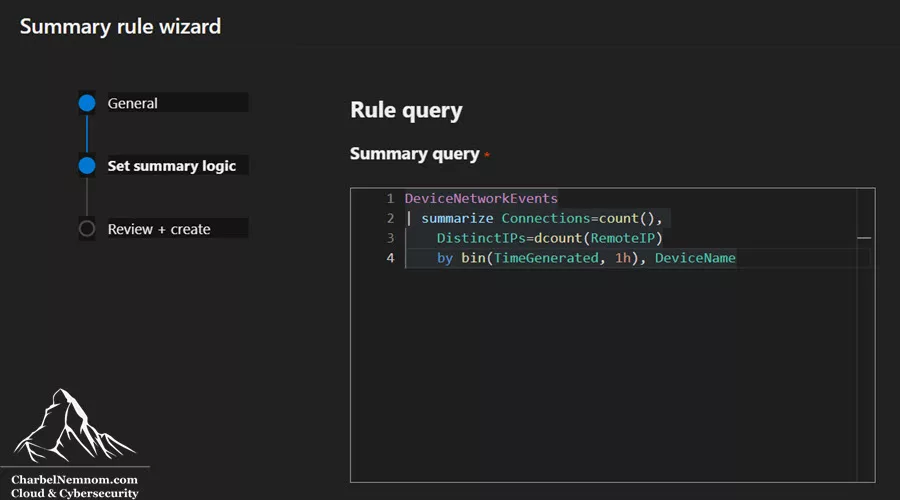Click DeviceName at end of line 4
This screenshot has width=900, height=500.
[x=695, y=258]
